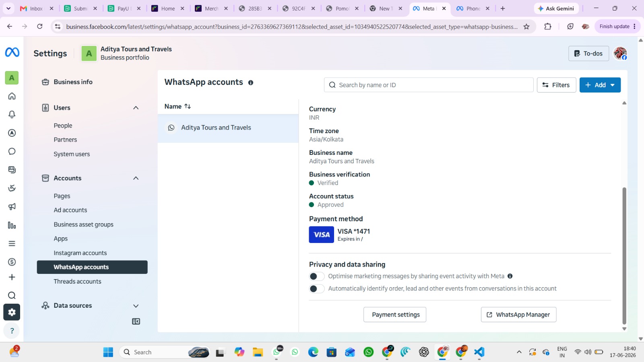Open the Filters button
The image size is (644, 362).
[x=556, y=85]
